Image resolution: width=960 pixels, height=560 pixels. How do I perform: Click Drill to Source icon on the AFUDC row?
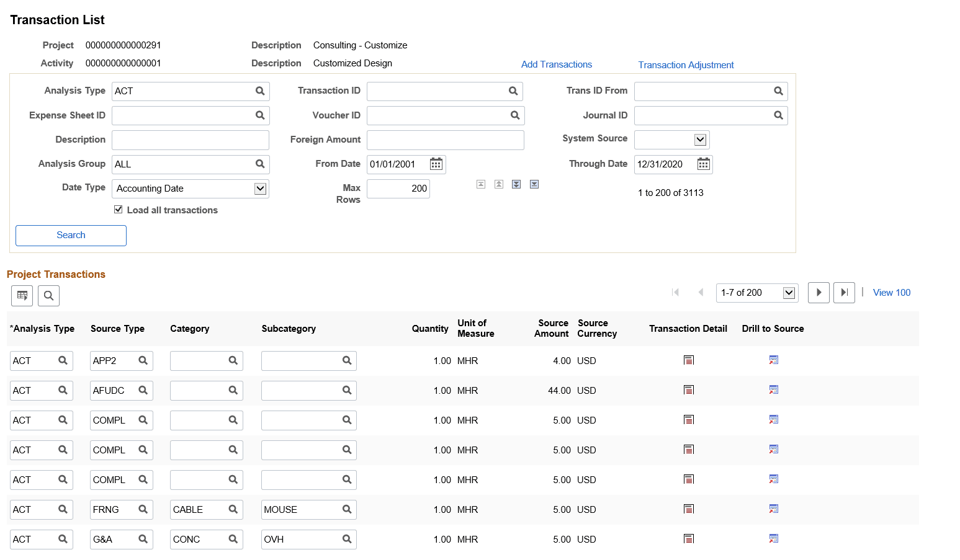(773, 389)
